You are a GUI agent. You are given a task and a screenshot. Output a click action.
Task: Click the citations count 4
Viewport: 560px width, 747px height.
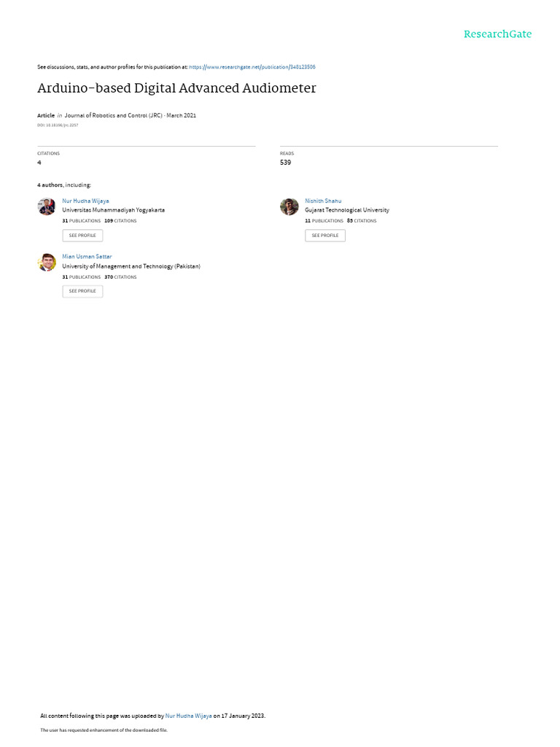[x=39, y=163]
